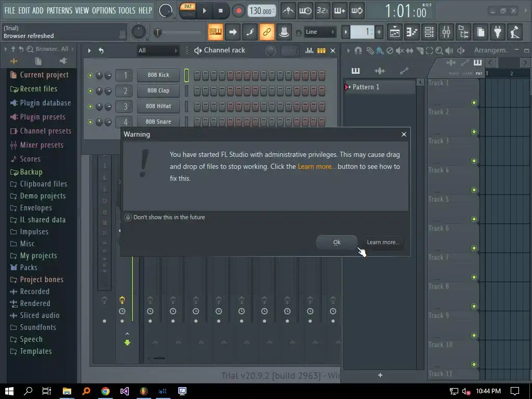Mute the 808 Clap channel LED
Image resolution: width=532 pixels, height=399 pixels.
coord(90,91)
